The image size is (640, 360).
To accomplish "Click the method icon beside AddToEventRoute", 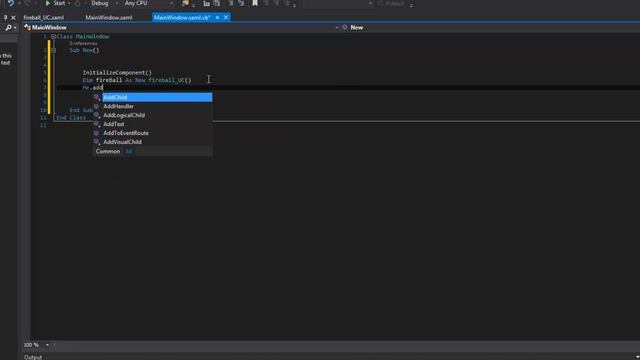I will (x=97, y=133).
